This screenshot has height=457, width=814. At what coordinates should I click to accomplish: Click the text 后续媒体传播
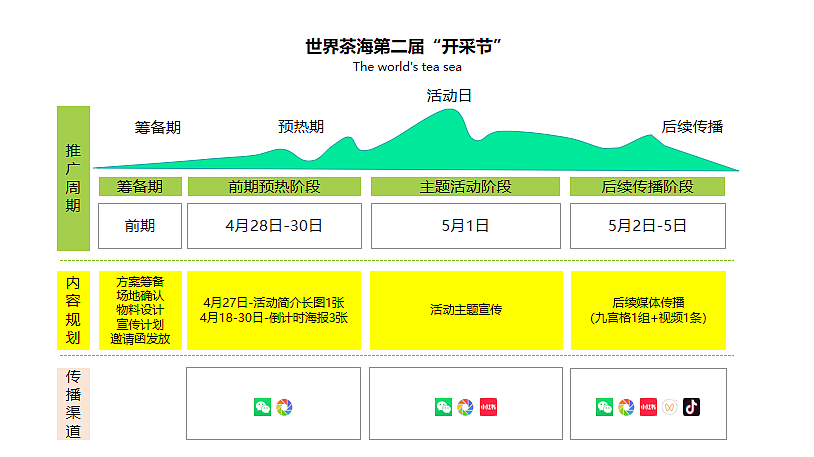[x=648, y=302]
